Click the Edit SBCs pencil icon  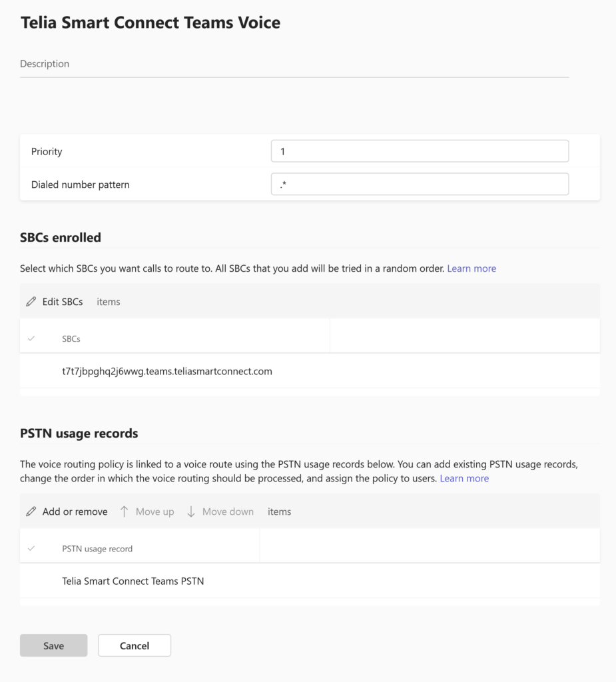point(31,302)
